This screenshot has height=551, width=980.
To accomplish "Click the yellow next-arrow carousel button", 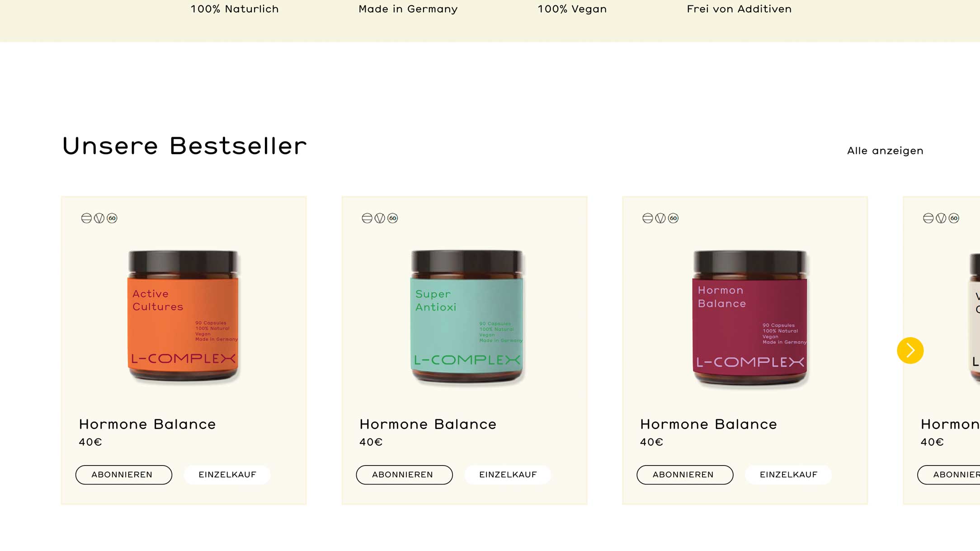I will pos(910,350).
